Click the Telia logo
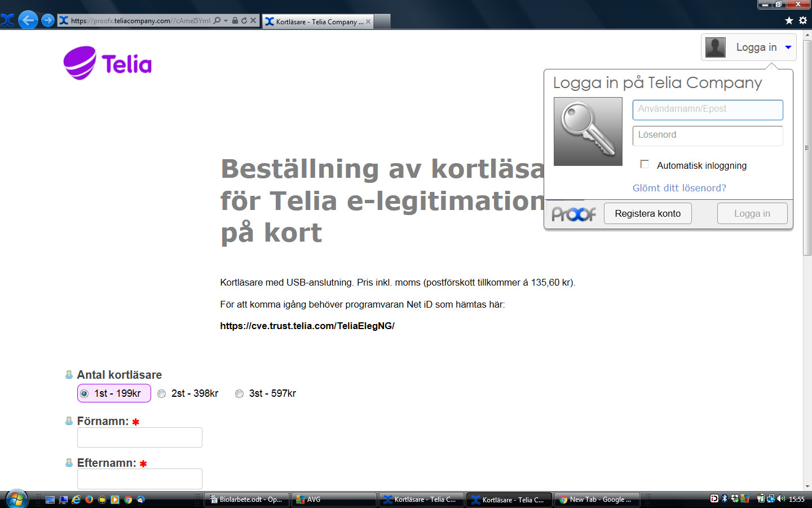This screenshot has height=508, width=812. pyautogui.click(x=108, y=63)
